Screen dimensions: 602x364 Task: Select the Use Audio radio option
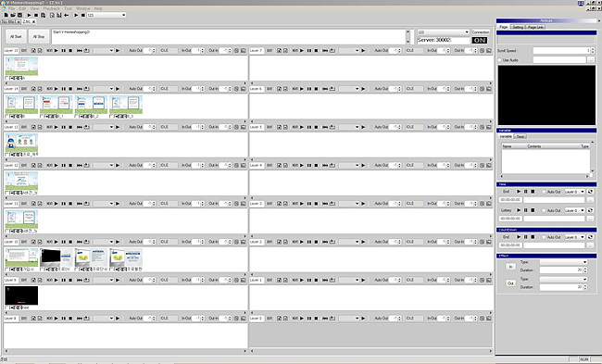click(x=500, y=60)
